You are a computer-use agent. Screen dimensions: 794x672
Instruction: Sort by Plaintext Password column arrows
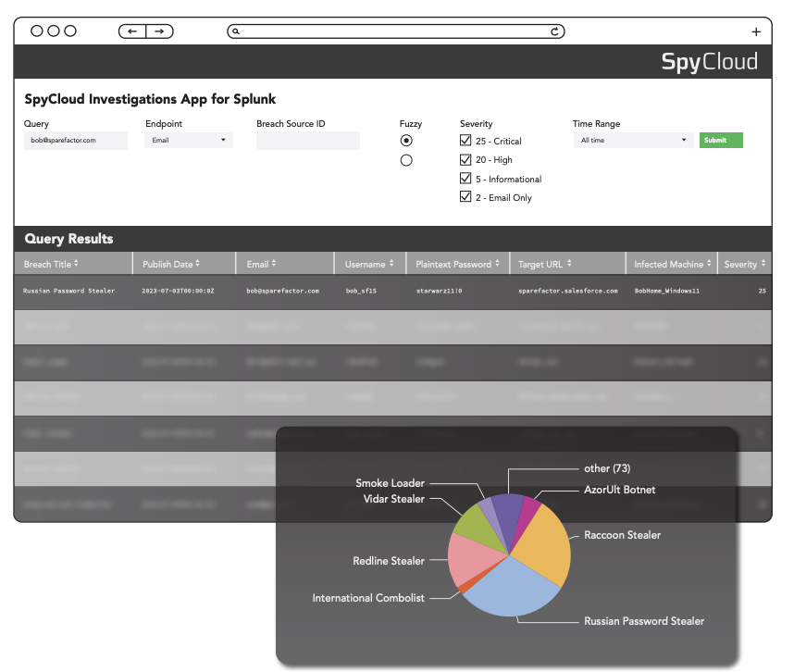[497, 263]
